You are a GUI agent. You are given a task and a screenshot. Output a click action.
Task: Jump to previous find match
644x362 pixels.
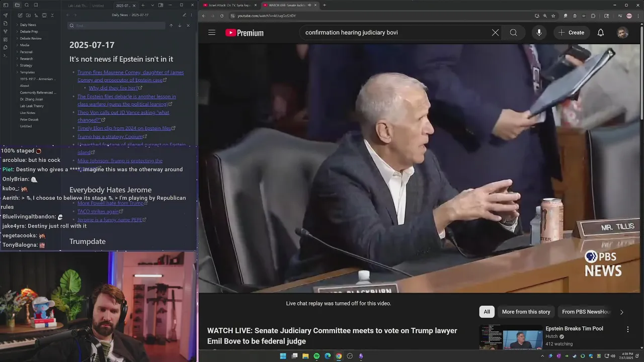pyautogui.click(x=171, y=26)
